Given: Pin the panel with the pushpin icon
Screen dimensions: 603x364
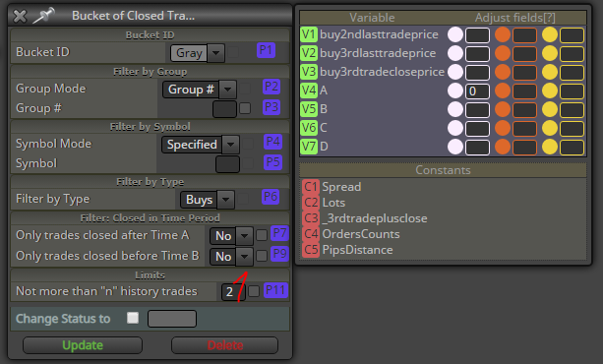Looking at the screenshot, I should click(43, 16).
